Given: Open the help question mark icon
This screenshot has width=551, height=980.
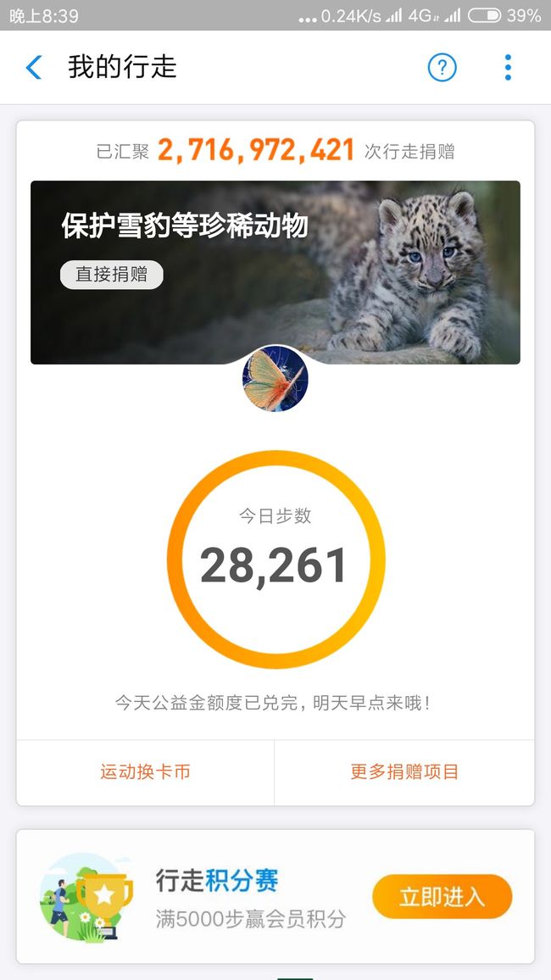Looking at the screenshot, I should click(442, 67).
